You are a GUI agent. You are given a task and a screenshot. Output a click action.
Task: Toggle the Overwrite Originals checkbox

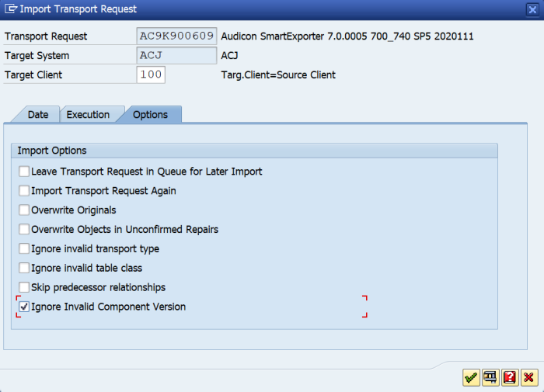[x=24, y=210]
